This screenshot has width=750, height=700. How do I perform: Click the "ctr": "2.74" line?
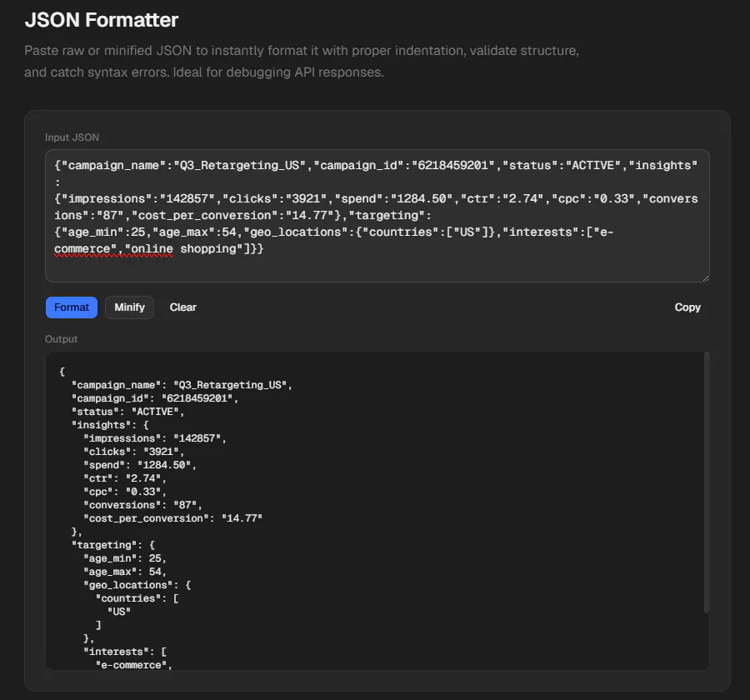pyautogui.click(x=125, y=478)
